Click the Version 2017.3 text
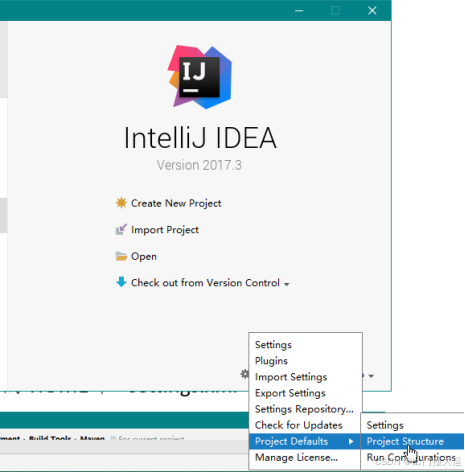Screen dimensions: 465x473 click(199, 165)
